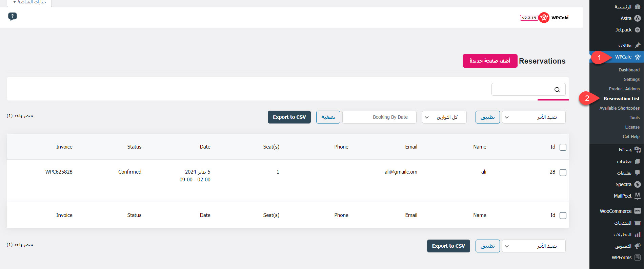644x269 pixels.
Task: Open License submenu item
Action: tap(632, 127)
